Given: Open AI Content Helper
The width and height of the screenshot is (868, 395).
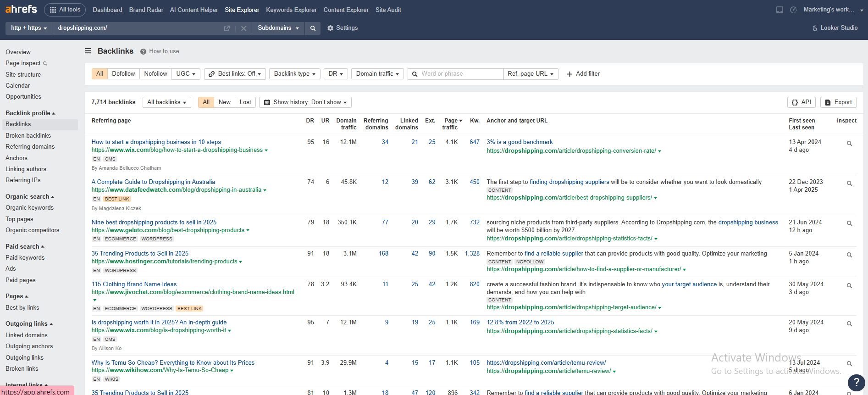Looking at the screenshot, I should 194,10.
